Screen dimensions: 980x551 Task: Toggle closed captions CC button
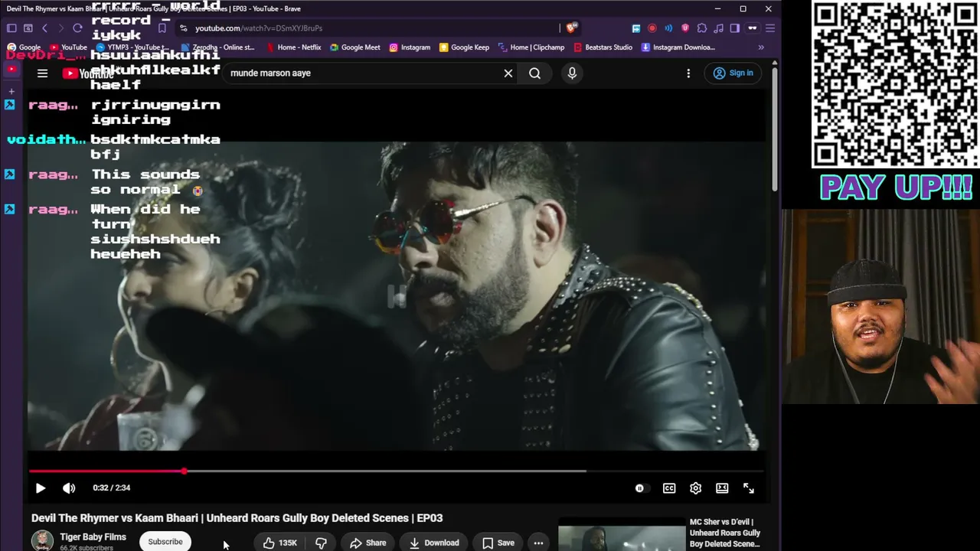pos(669,488)
